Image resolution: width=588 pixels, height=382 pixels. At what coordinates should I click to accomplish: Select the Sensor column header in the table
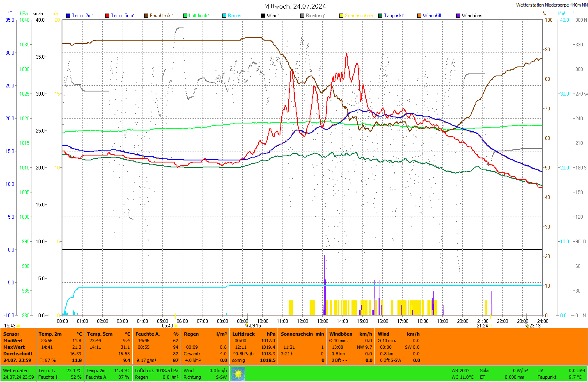11,334
